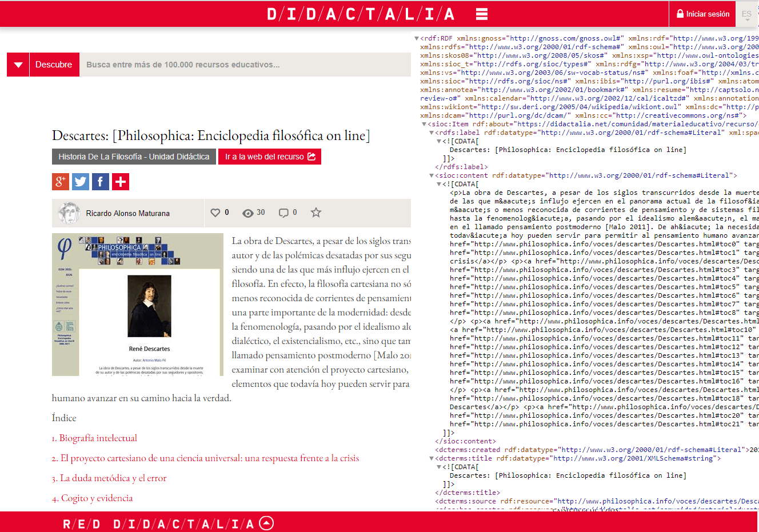Collapse the sioc:Item node

pos(424,124)
